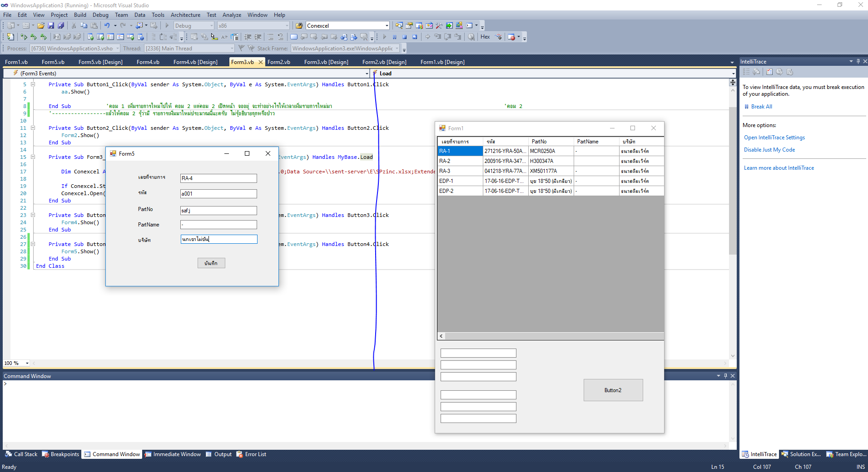Click Disable Just My Code link

tap(769, 150)
